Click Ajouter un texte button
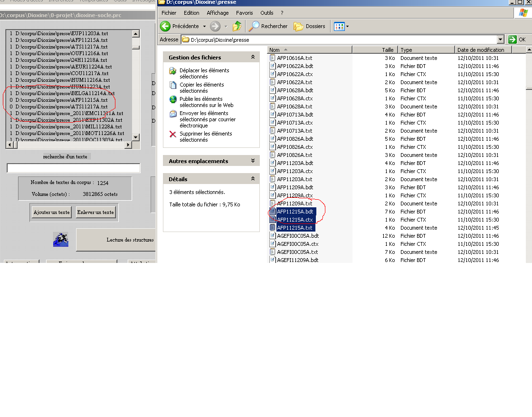This screenshot has width=532, height=417. (52, 212)
